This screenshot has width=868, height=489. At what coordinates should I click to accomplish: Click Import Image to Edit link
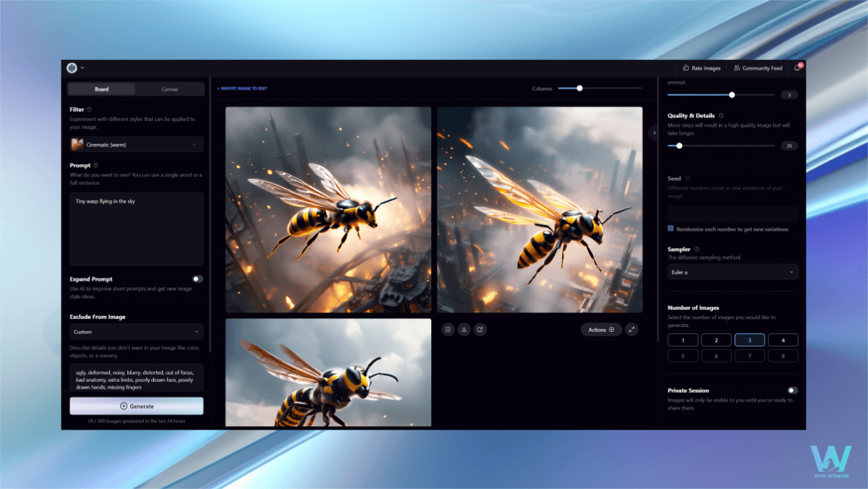[242, 89]
